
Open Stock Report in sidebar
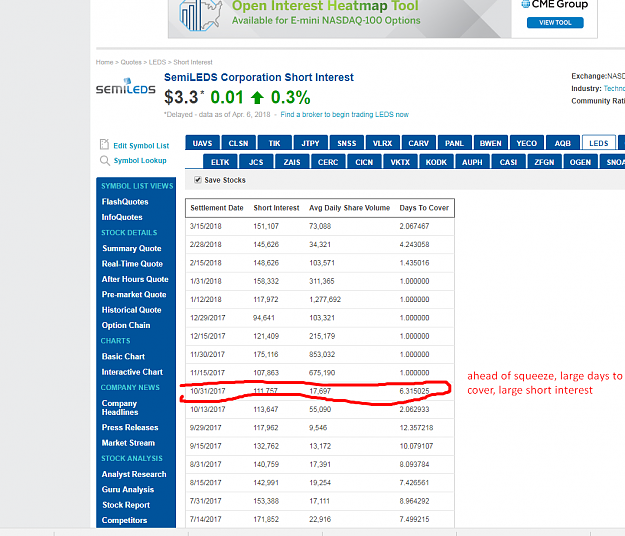126,505
